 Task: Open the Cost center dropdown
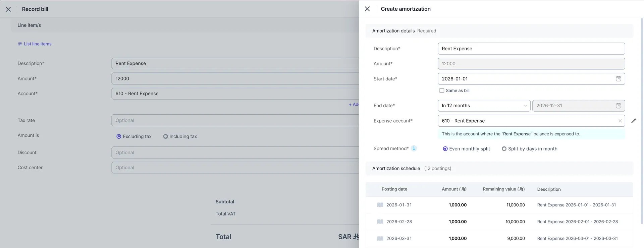click(235, 168)
